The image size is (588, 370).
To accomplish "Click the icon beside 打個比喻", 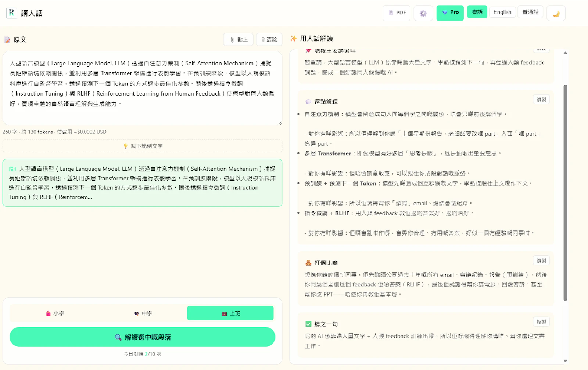I will 308,263.
